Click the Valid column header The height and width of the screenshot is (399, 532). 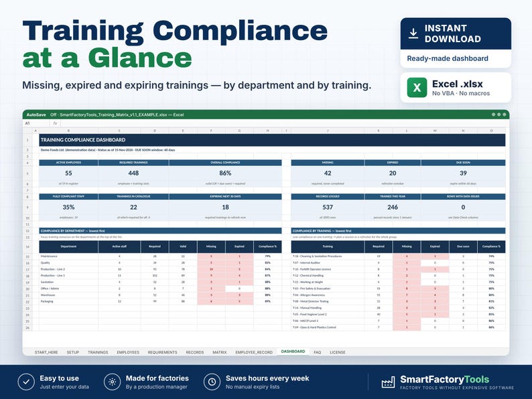(183, 247)
